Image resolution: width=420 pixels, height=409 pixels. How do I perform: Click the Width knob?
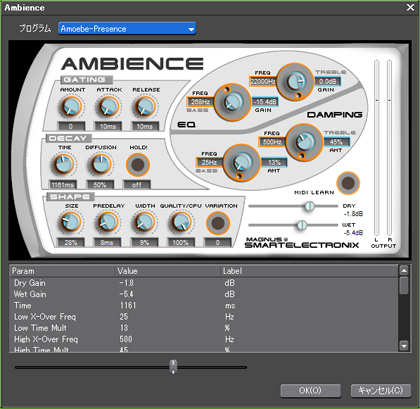pos(145,222)
